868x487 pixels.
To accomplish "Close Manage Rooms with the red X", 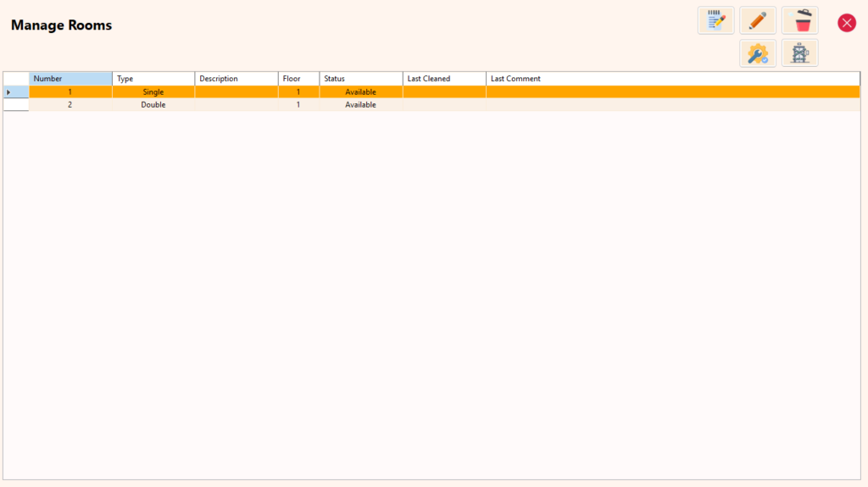I will tap(846, 23).
